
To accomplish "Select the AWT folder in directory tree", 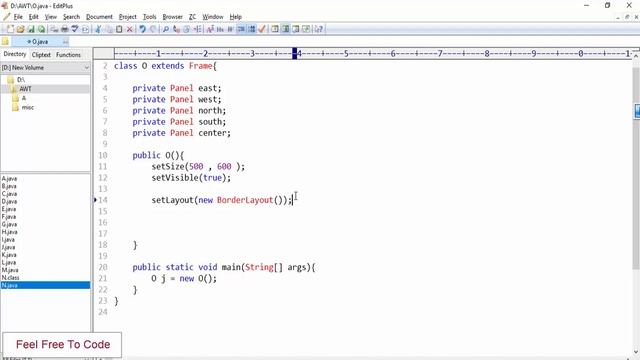I will pos(25,89).
